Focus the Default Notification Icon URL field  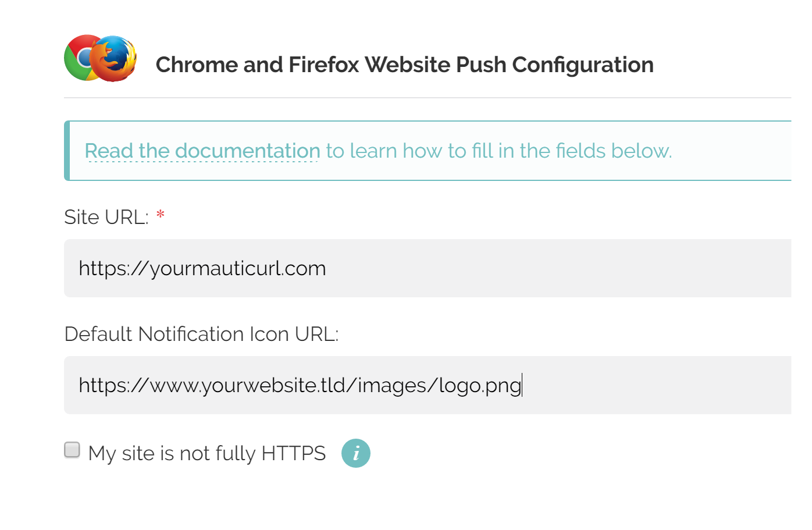click(428, 385)
